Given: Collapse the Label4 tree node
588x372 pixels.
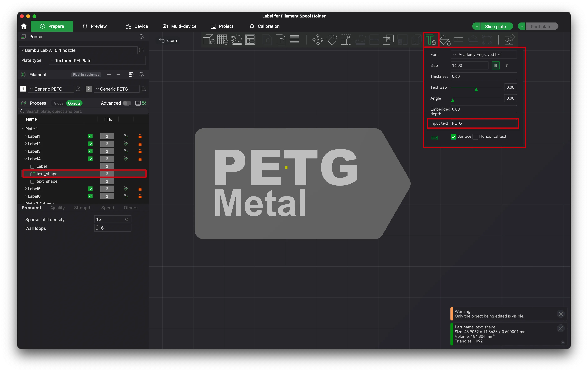Looking at the screenshot, I should pyautogui.click(x=26, y=159).
